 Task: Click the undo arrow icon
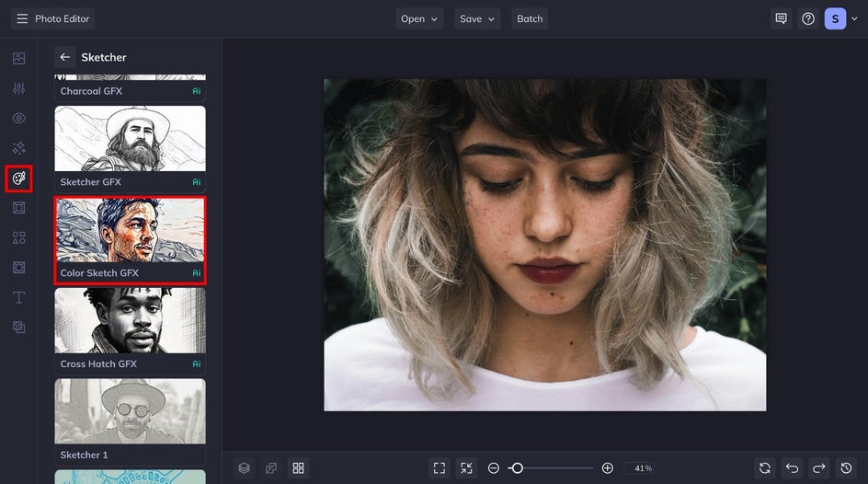click(x=792, y=468)
